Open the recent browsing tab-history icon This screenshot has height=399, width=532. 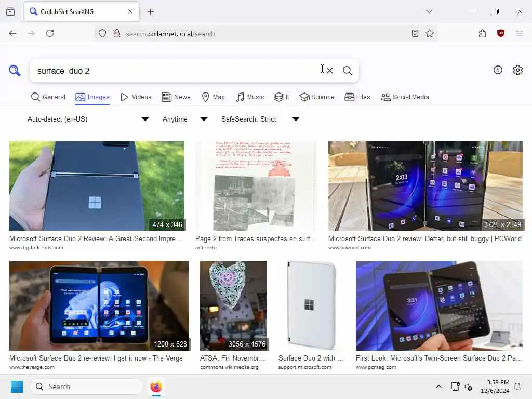10,11
